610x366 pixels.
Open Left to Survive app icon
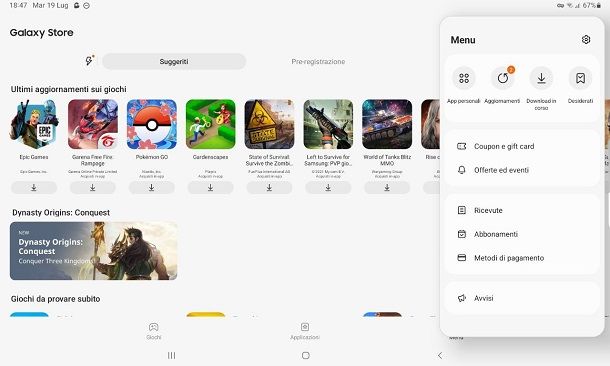click(x=328, y=124)
